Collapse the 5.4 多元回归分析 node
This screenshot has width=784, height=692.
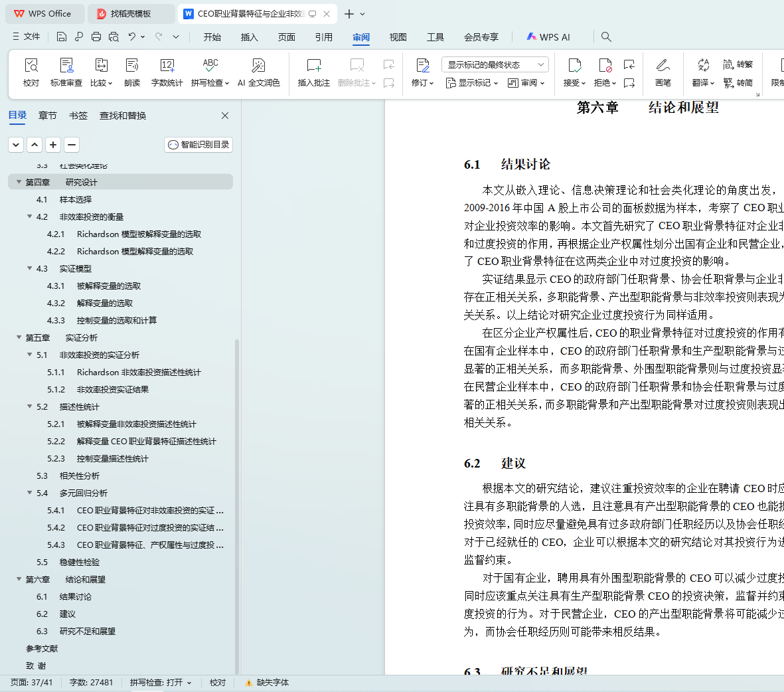[x=29, y=492]
